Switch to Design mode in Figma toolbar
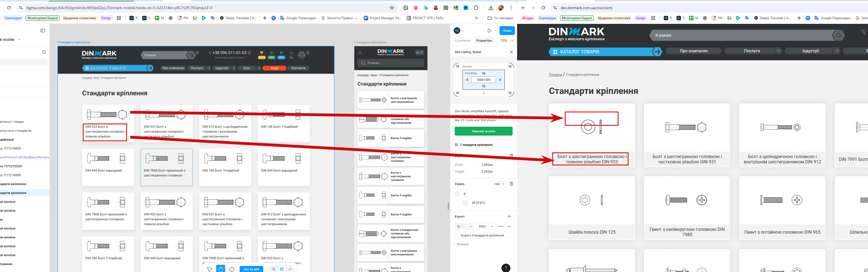 tap(282, 269)
